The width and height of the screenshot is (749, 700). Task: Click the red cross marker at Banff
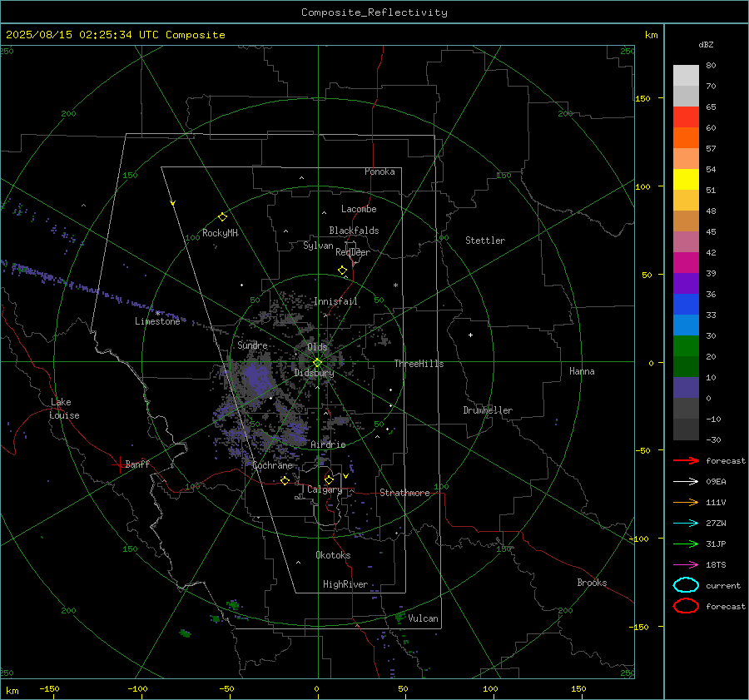pyautogui.click(x=119, y=465)
